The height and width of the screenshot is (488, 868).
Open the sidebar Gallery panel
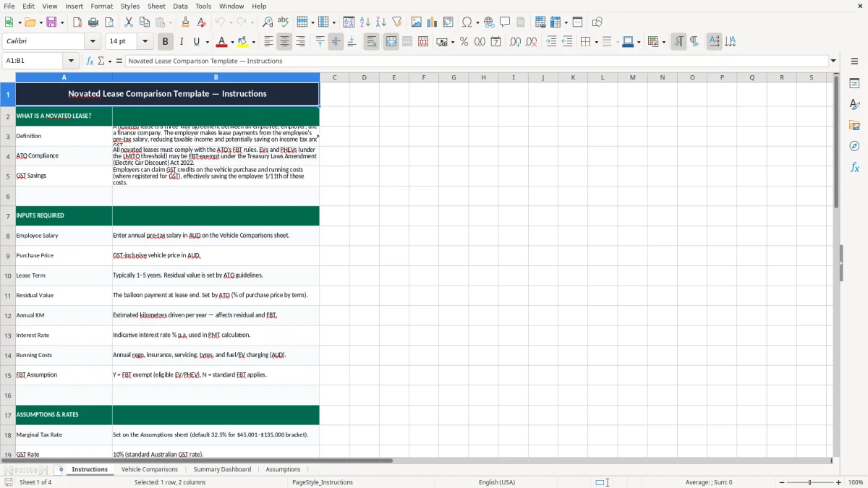point(854,125)
